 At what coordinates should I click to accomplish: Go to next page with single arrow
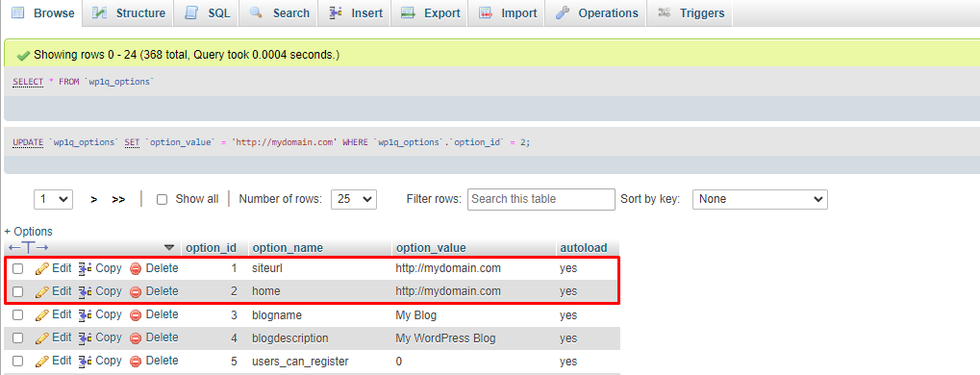93,199
